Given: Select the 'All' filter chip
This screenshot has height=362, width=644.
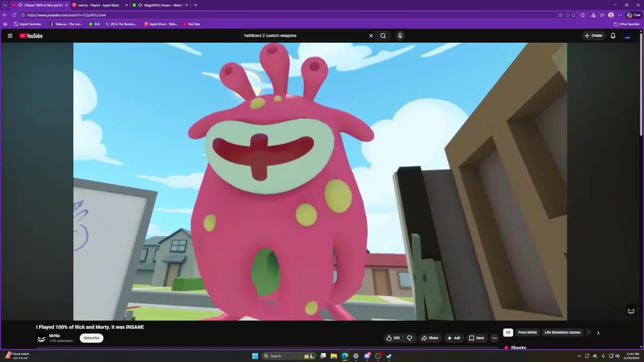Looking at the screenshot, I should tap(508, 332).
